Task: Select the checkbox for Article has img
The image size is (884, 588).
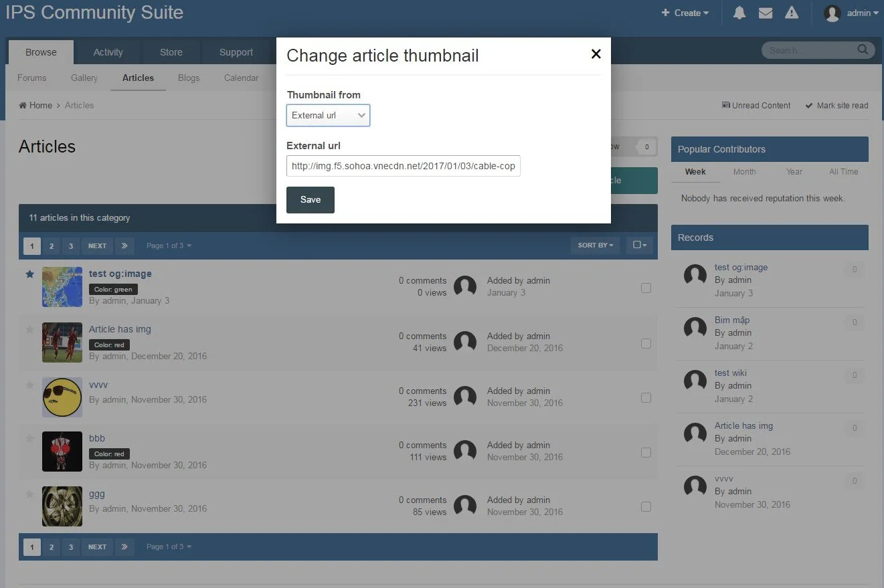Action: click(646, 343)
